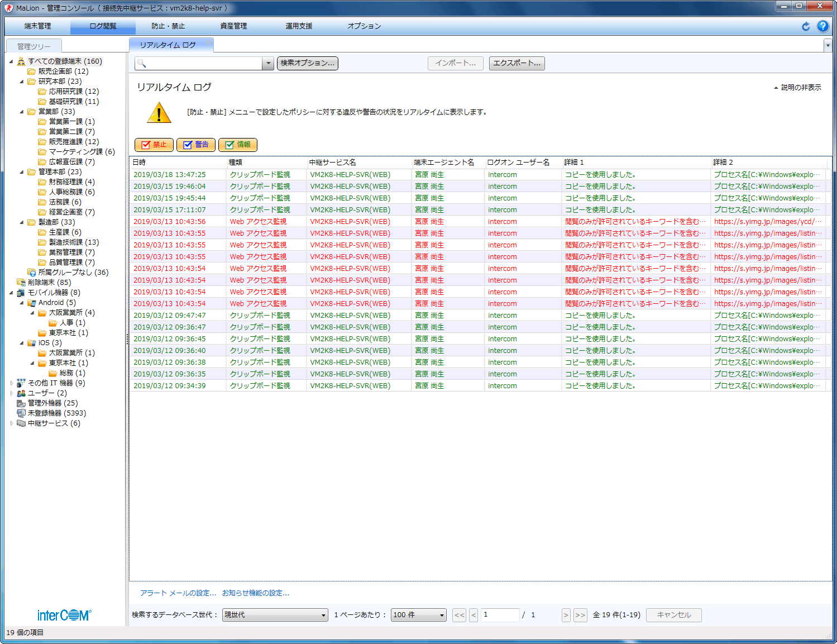Switch to the 管理ツリー tab
Screen dimensions: 837x644
pos(34,46)
